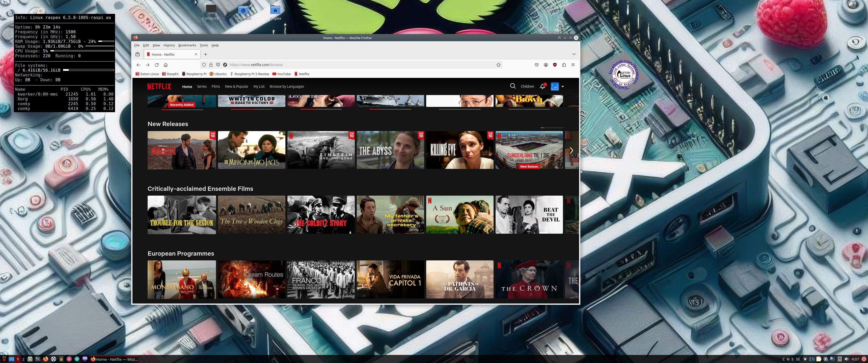Switch to workspace 1 in taskbar
The width and height of the screenshot is (868, 363).
click(x=18, y=359)
